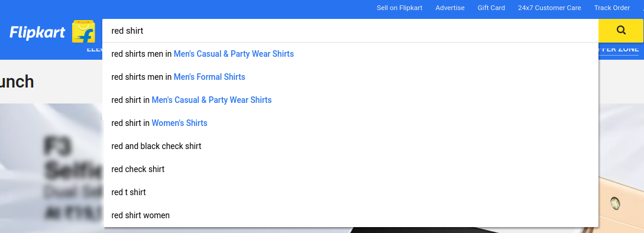Click the Track Order link

click(611, 8)
